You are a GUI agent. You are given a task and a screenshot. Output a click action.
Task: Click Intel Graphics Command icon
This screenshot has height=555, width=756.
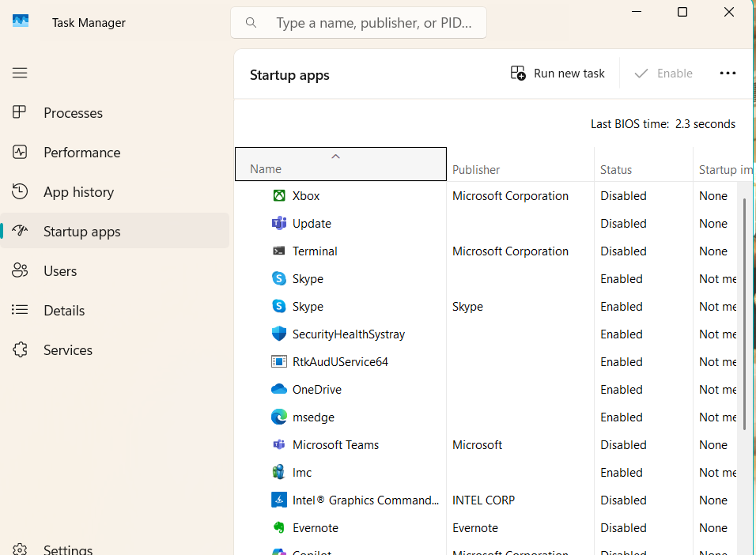(278, 500)
